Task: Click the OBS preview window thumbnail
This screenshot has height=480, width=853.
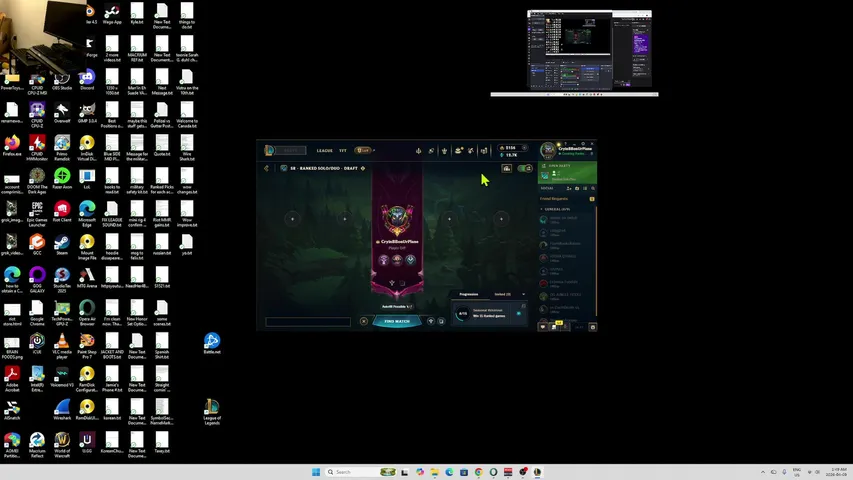Action: click(590, 49)
